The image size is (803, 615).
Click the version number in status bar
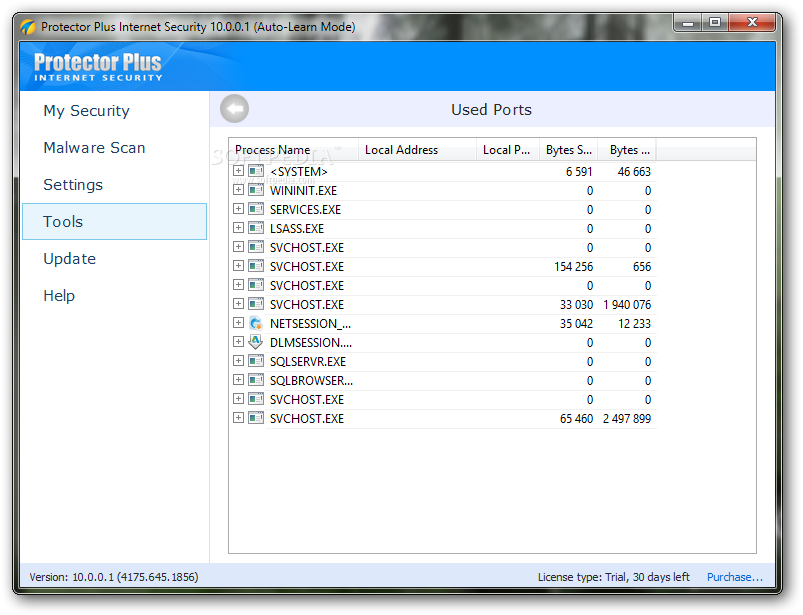click(x=114, y=577)
